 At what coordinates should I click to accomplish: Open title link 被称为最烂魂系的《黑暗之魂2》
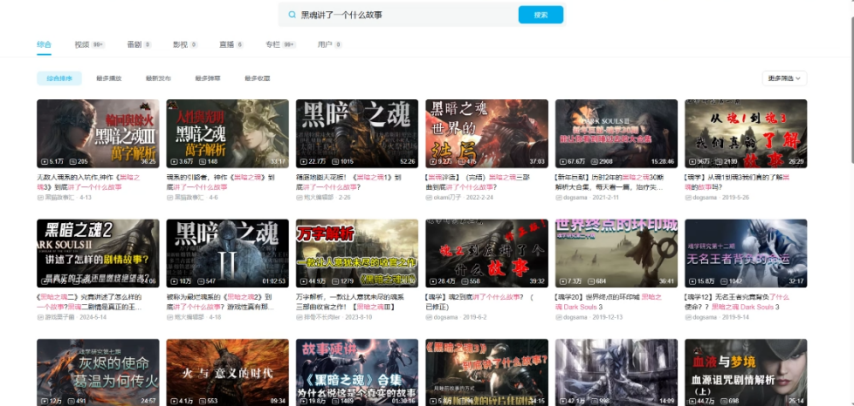coord(220,302)
